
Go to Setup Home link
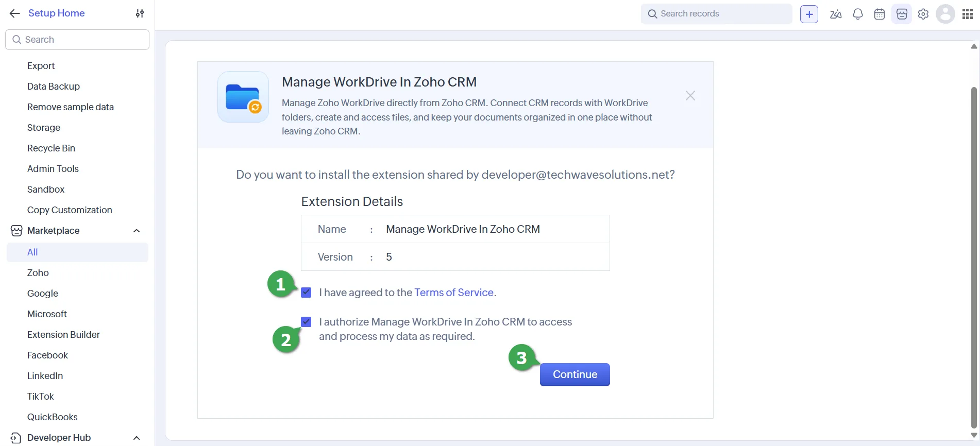click(x=57, y=13)
